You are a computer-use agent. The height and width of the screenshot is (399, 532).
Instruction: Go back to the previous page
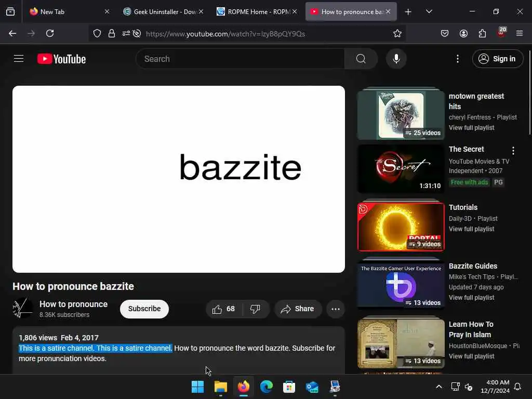pos(12,33)
